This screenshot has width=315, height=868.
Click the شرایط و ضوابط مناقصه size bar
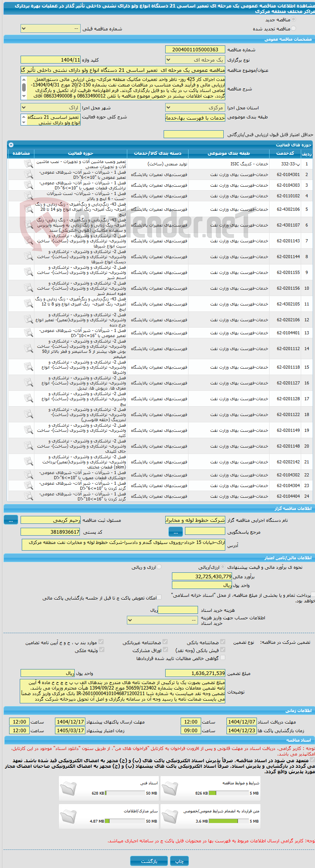click(228, 793)
